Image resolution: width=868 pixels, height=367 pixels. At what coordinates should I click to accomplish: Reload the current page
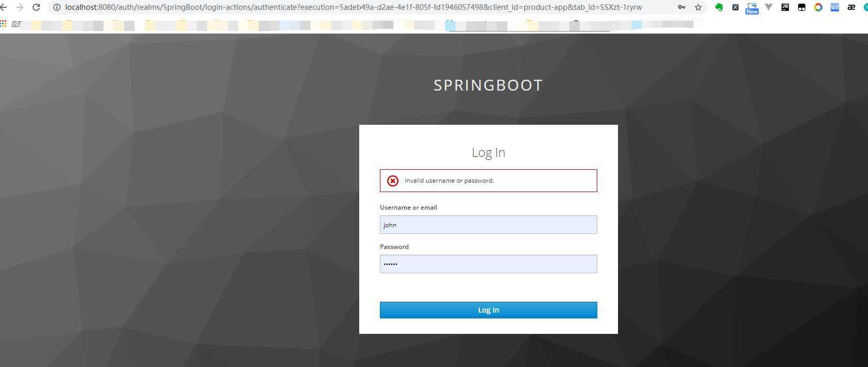point(36,7)
